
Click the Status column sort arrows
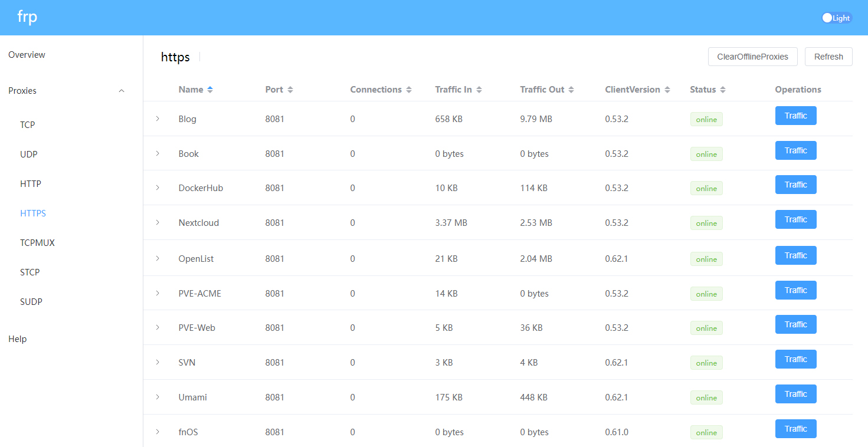(x=722, y=90)
